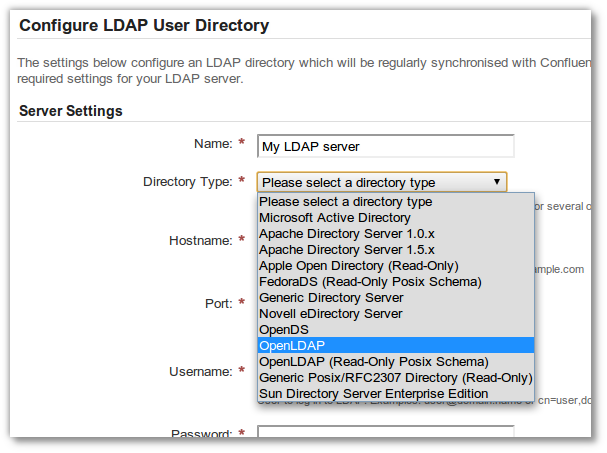Screen dimensions: 607x453
Task: Pick Novell eDirectory Server option
Action: point(331,313)
